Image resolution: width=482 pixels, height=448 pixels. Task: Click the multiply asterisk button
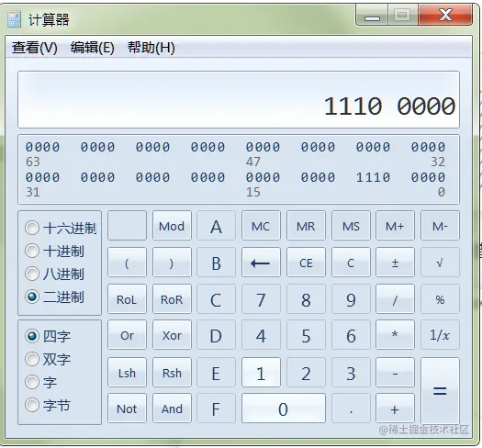(395, 335)
